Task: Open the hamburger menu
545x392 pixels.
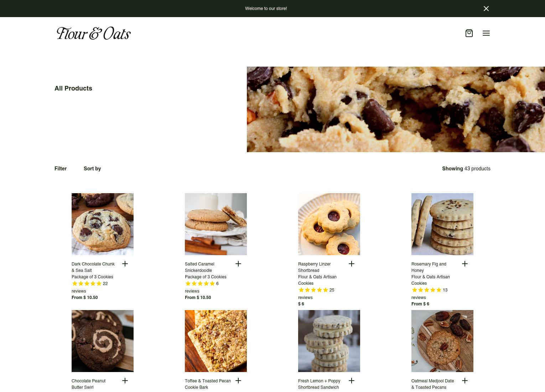Action: click(486, 33)
